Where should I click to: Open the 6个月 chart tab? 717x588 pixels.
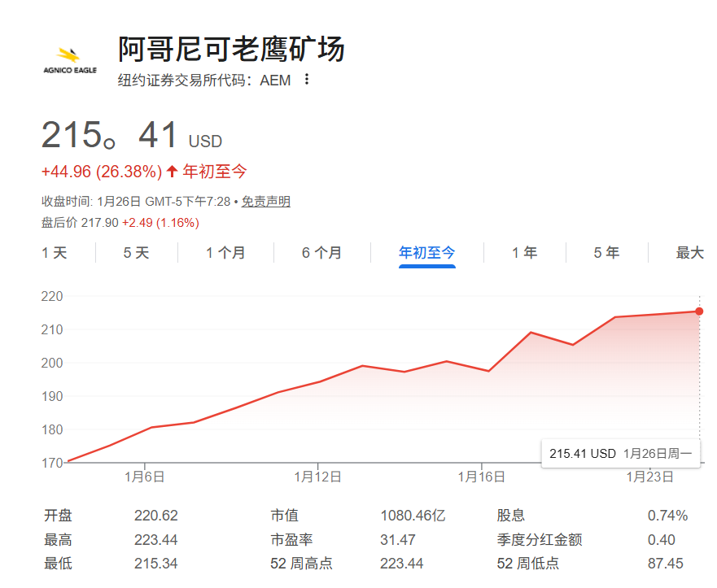(319, 253)
